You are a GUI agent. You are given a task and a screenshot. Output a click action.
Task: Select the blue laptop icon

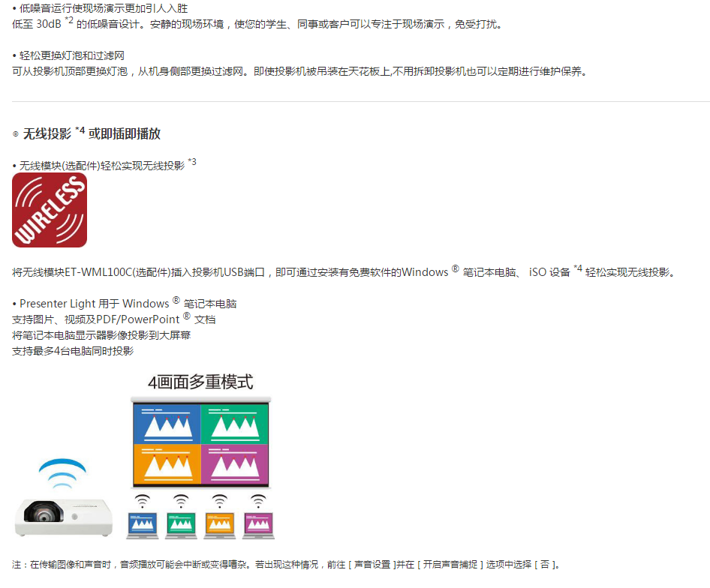143,523
